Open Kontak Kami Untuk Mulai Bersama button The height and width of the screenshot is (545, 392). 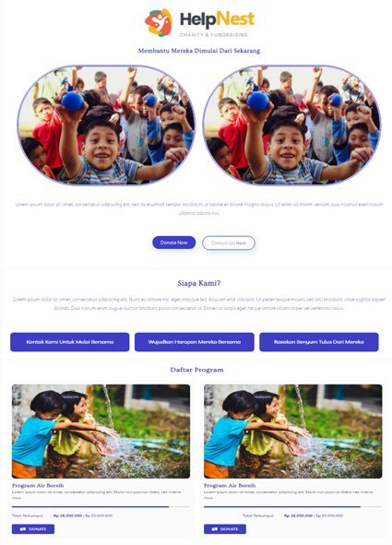coord(70,342)
